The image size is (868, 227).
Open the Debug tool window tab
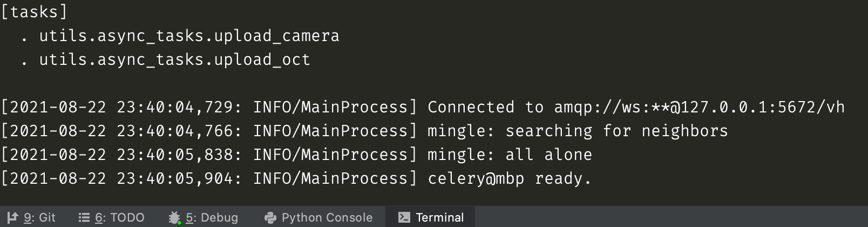tap(203, 217)
